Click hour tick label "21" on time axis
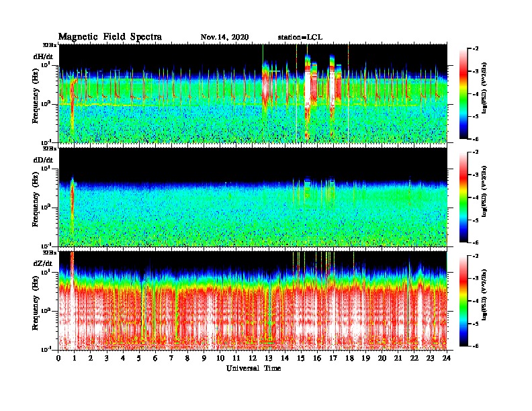Image resolution: width=532 pixels, height=411 pixels. (398, 358)
